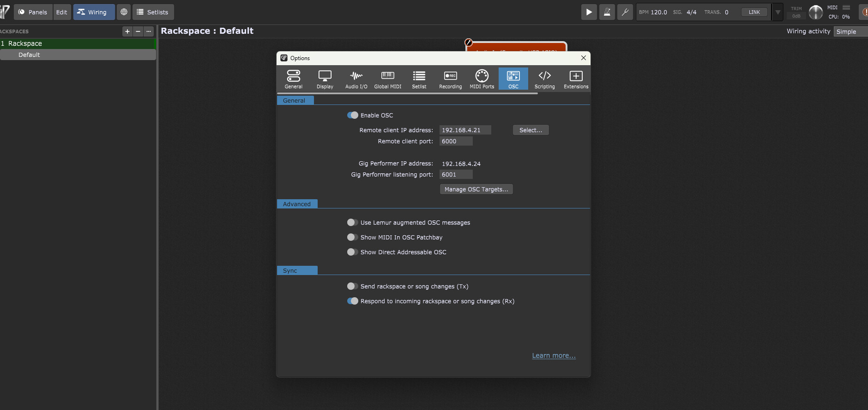Add a rackspace with the plus button

tap(127, 31)
